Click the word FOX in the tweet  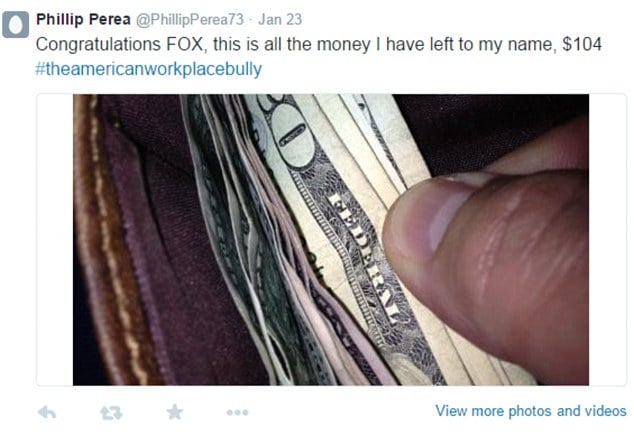click(x=186, y=44)
